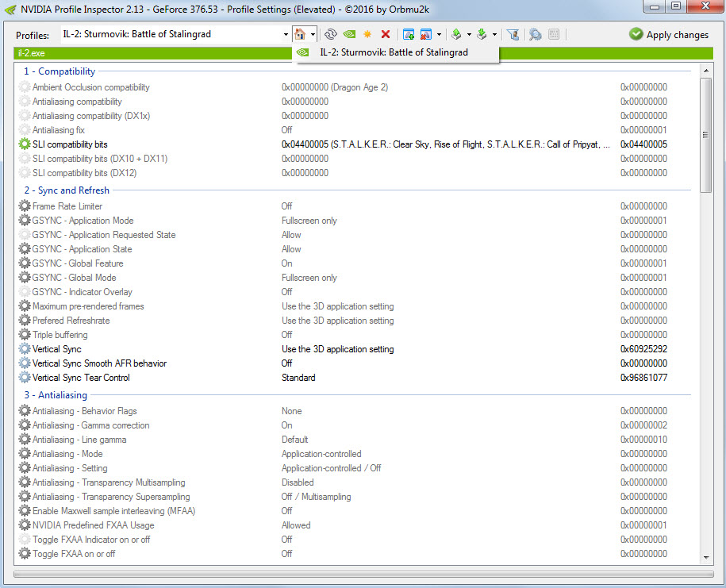Screen dimensions: 726x588
Task: Click the vertical scrollbar down arrow
Action: point(705,557)
